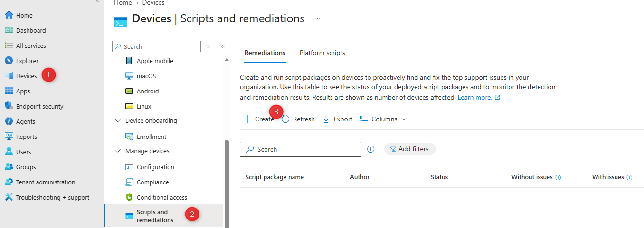Click info icon next to Without issues
Viewport: 644px width, 228px height.
(x=558, y=177)
